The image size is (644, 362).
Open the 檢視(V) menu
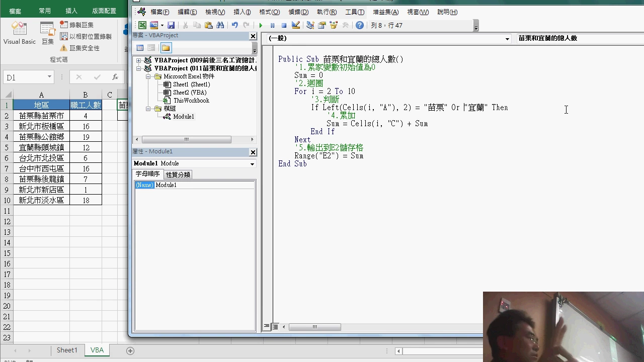215,12
